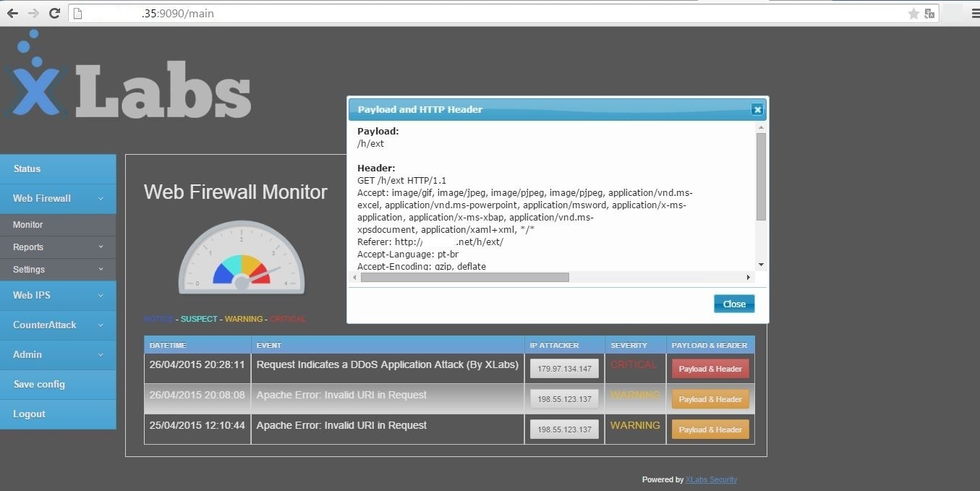
Task: Click attacker IP button 179.97.134.147
Action: (x=564, y=369)
